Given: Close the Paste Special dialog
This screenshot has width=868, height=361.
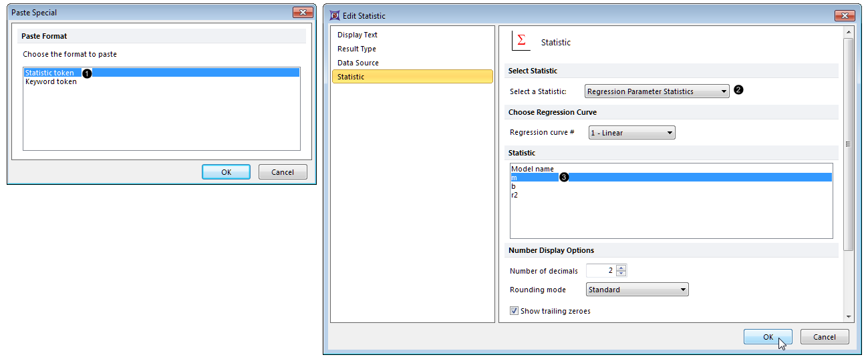Looking at the screenshot, I should pos(303,13).
